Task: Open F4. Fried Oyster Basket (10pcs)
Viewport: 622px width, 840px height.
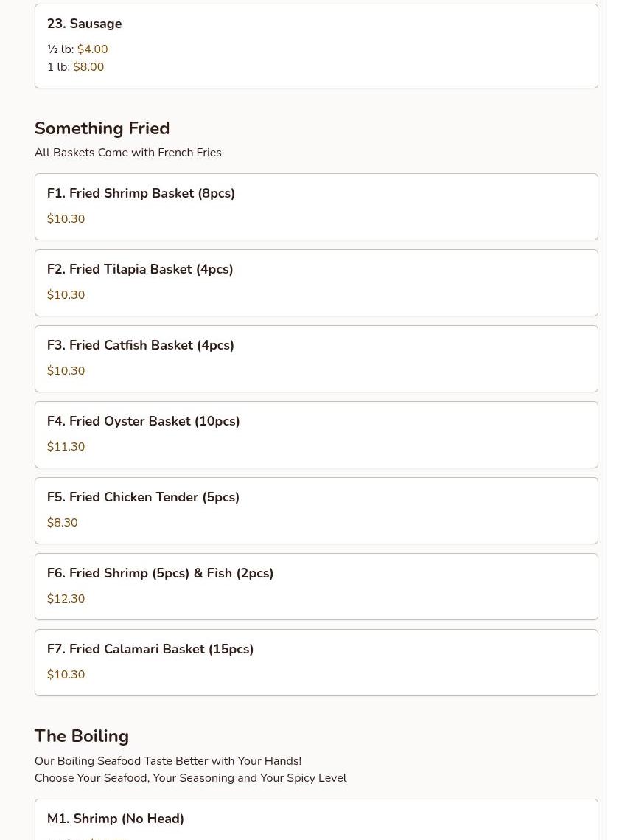Action: tap(143, 421)
